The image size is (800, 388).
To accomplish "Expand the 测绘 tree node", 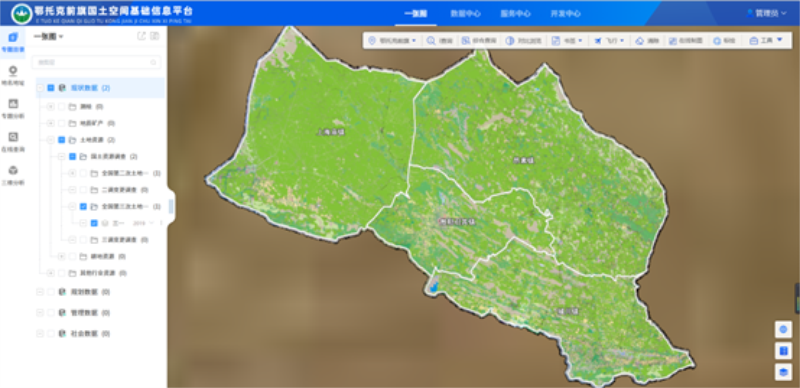I will [50, 107].
